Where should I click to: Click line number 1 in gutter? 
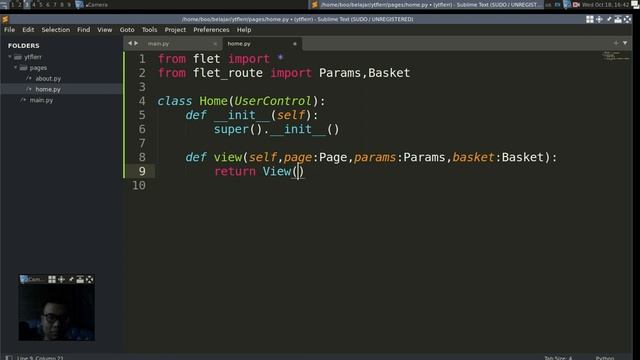142,59
